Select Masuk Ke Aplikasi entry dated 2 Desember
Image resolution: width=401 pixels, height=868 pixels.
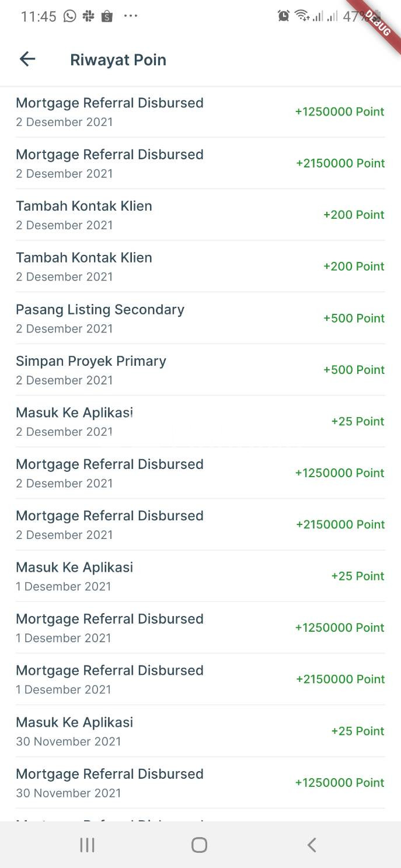point(200,421)
